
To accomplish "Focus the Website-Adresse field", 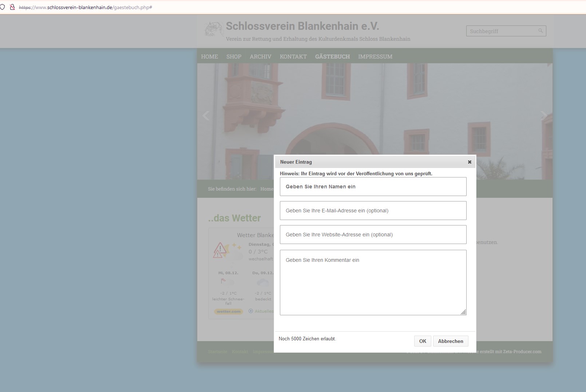I will (373, 235).
